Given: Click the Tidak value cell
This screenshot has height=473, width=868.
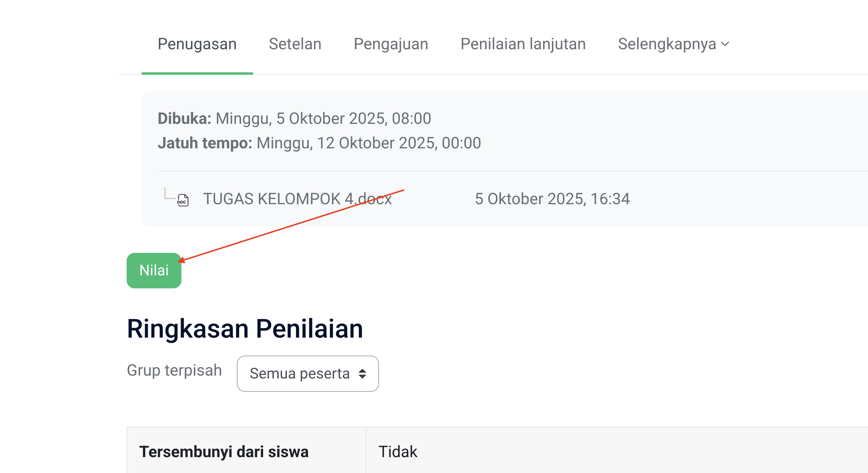Looking at the screenshot, I should click(398, 452).
